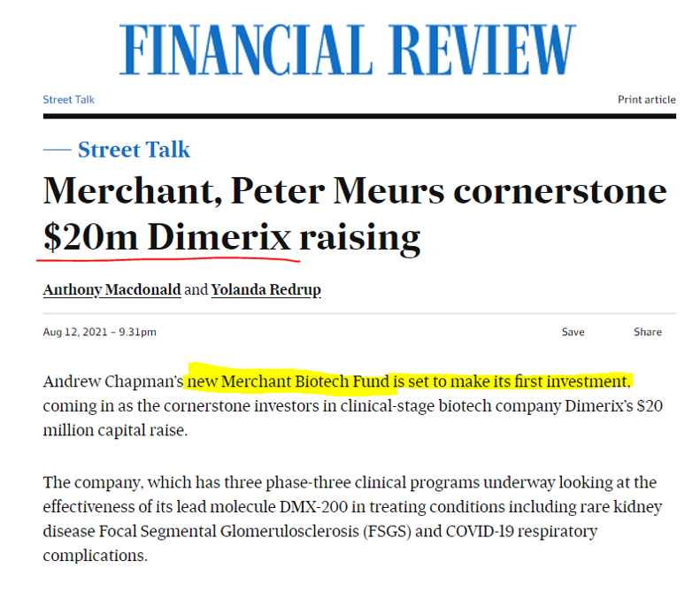700x592 pixels.
Task: Click the word Dimerix in the headline
Action: (219, 236)
